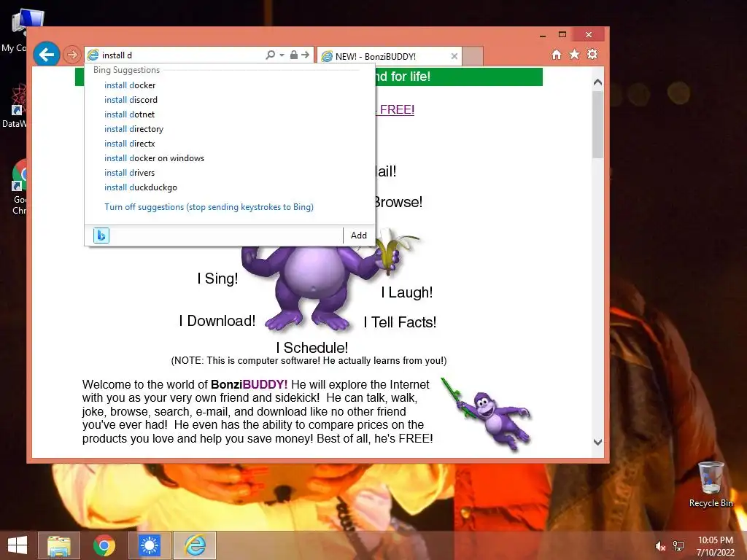Click the muted volume tray icon
This screenshot has height=560, width=747.
pos(660,546)
